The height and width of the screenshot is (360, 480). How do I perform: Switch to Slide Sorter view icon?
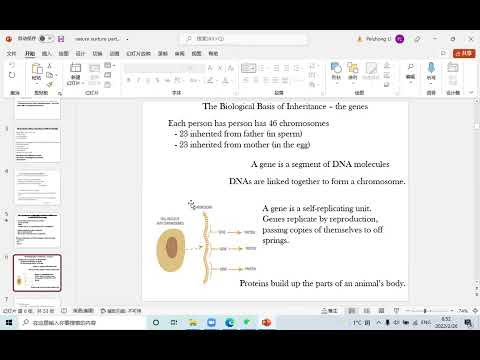366,311
